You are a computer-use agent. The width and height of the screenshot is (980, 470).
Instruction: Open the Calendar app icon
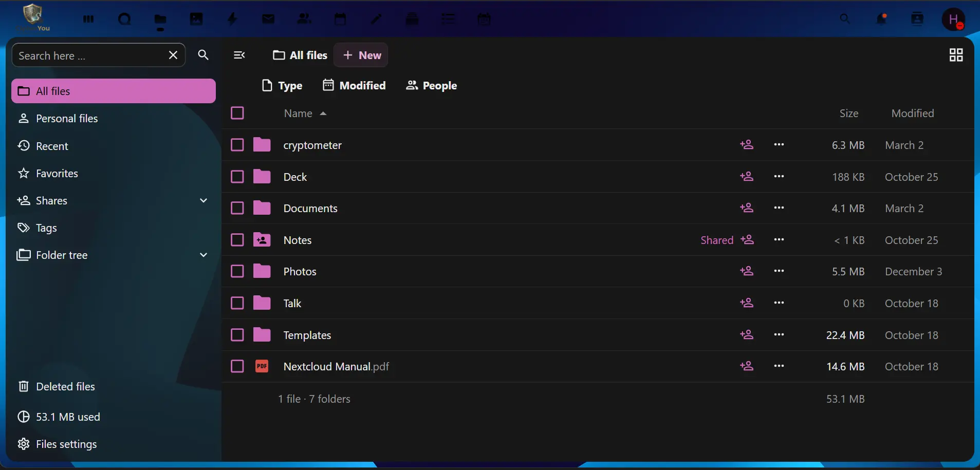tap(340, 20)
